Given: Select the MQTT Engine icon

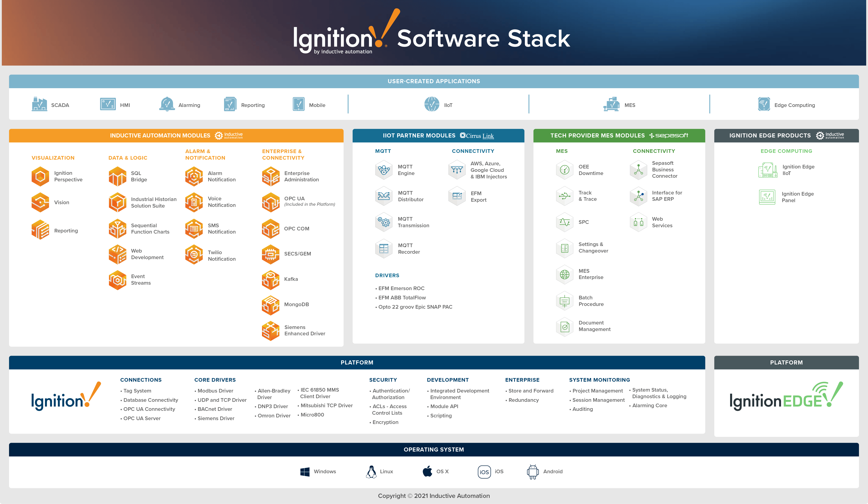Looking at the screenshot, I should [384, 170].
